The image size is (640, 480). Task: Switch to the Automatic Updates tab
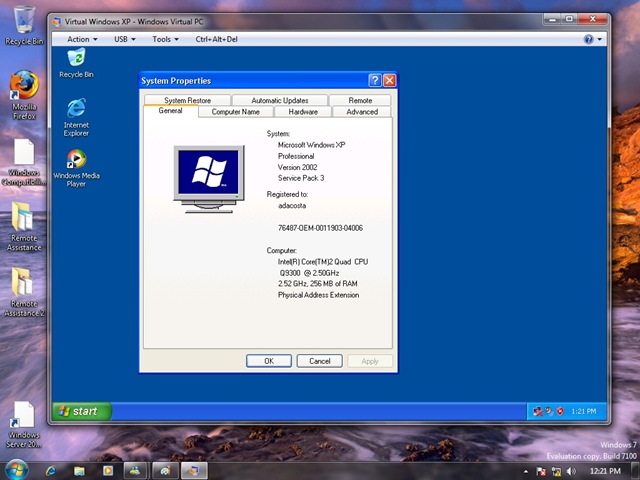point(280,100)
